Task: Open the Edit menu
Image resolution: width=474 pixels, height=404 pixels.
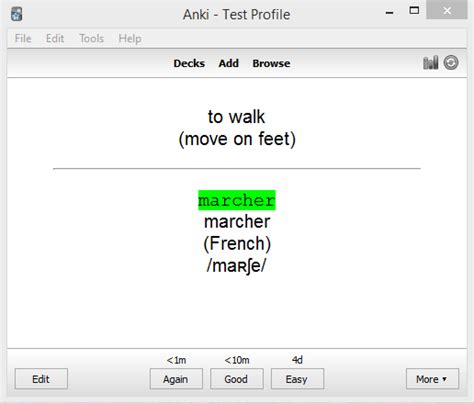Action: (55, 38)
